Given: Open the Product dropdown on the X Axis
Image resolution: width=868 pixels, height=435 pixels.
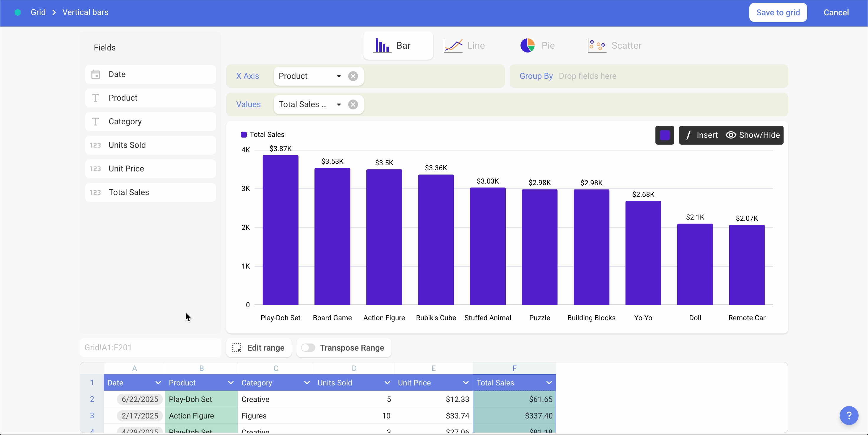Looking at the screenshot, I should point(339,76).
